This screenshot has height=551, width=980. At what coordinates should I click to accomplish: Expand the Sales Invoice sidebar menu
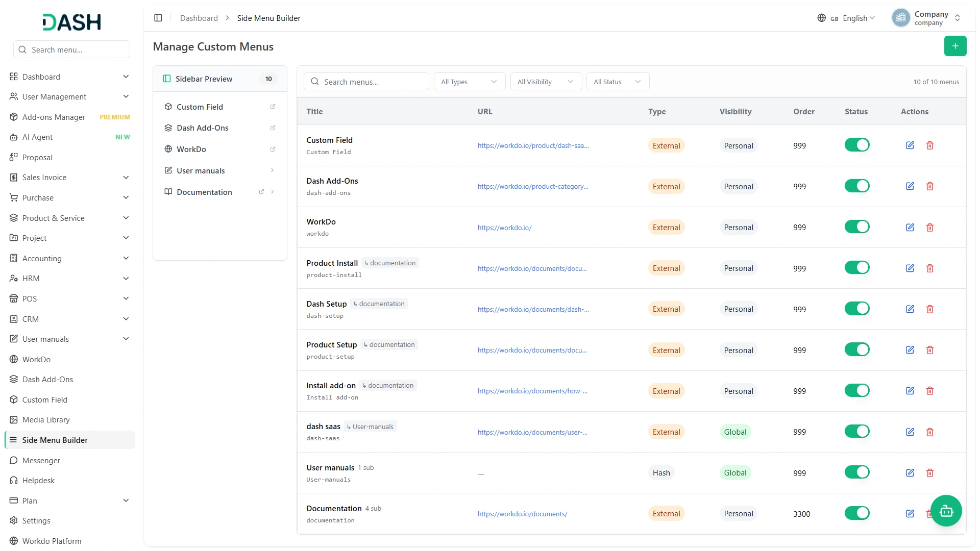pyautogui.click(x=69, y=178)
